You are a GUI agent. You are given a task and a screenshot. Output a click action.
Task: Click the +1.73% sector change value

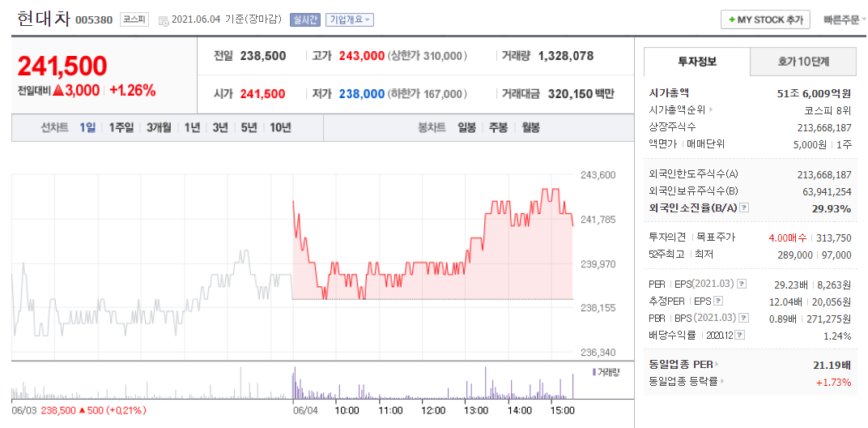click(x=834, y=382)
